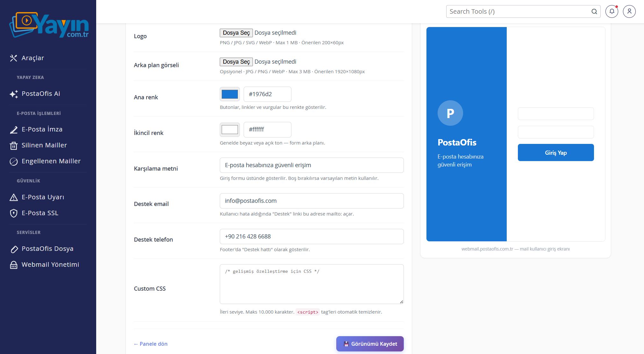This screenshot has height=354, width=644.
Task: Choose a file for Logo
Action: tap(236, 33)
